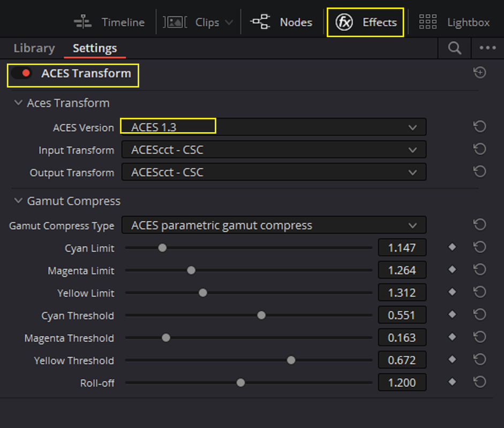Open the Nodes panel

click(281, 22)
